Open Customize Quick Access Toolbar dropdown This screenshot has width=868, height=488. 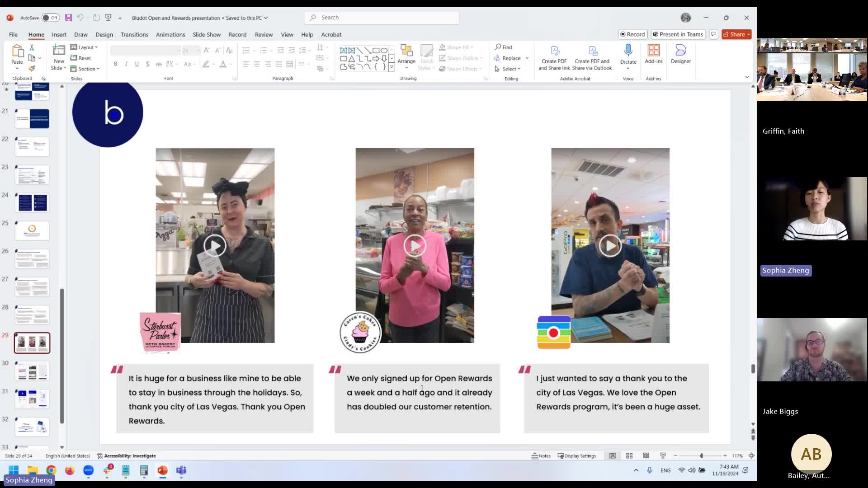120,18
